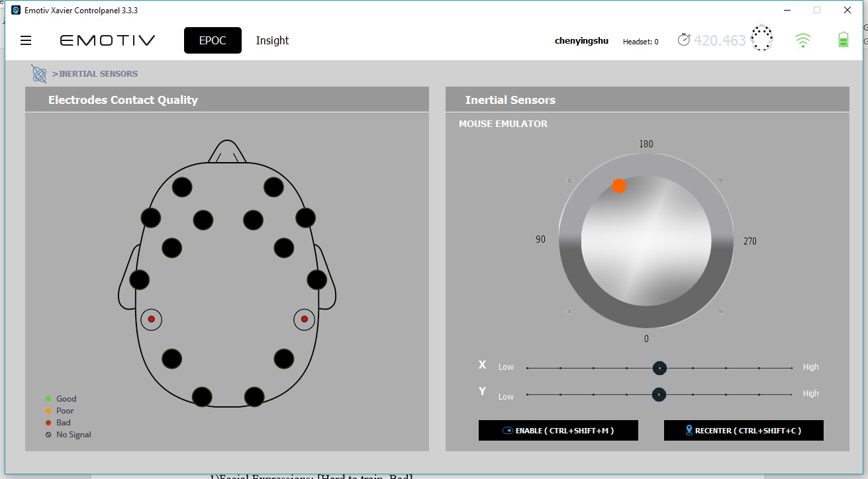Adjust the X sensitivity slider handle
Image resolution: width=868 pixels, height=479 pixels.
coord(659,368)
